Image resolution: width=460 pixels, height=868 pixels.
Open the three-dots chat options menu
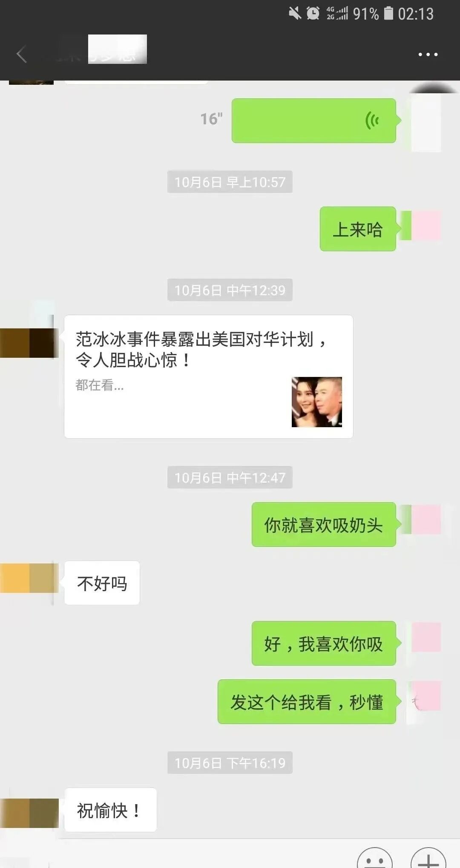pyautogui.click(x=428, y=55)
